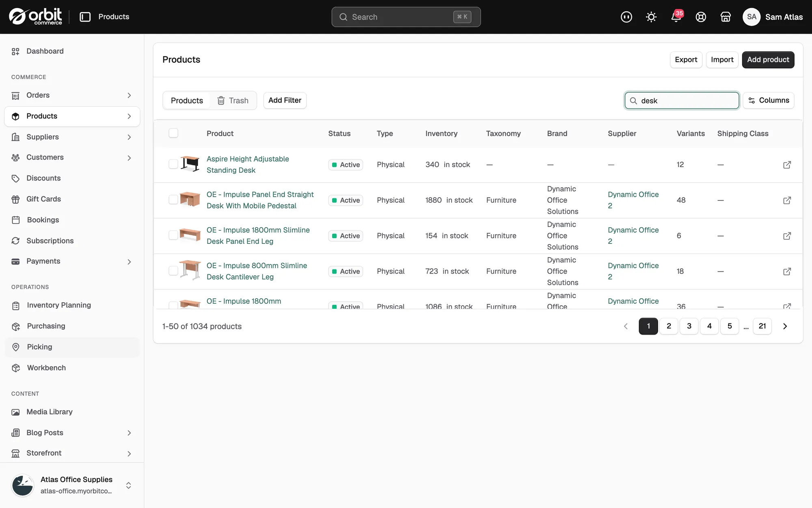Check the Impulse 800mm Slimline Desk Cantilever row
The image size is (812, 508).
point(173,271)
